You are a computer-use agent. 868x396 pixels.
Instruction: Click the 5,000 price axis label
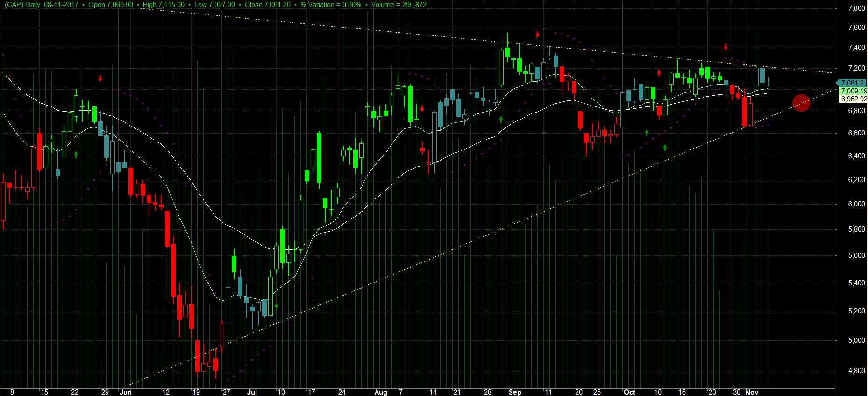click(x=856, y=340)
